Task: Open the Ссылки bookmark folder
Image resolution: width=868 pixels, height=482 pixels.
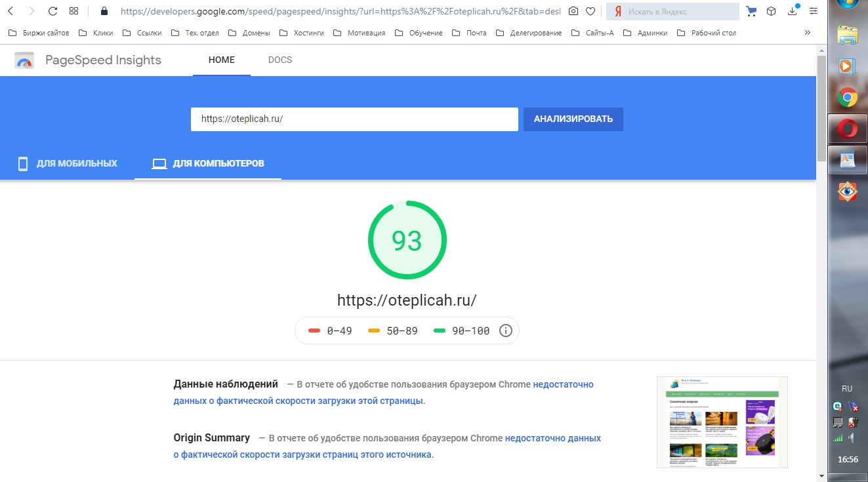Action: [x=142, y=33]
